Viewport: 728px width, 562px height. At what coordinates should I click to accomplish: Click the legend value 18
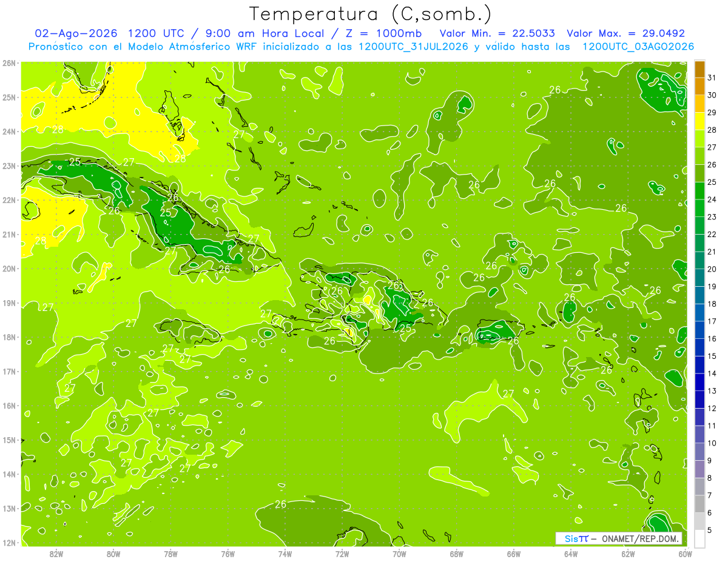(x=712, y=304)
